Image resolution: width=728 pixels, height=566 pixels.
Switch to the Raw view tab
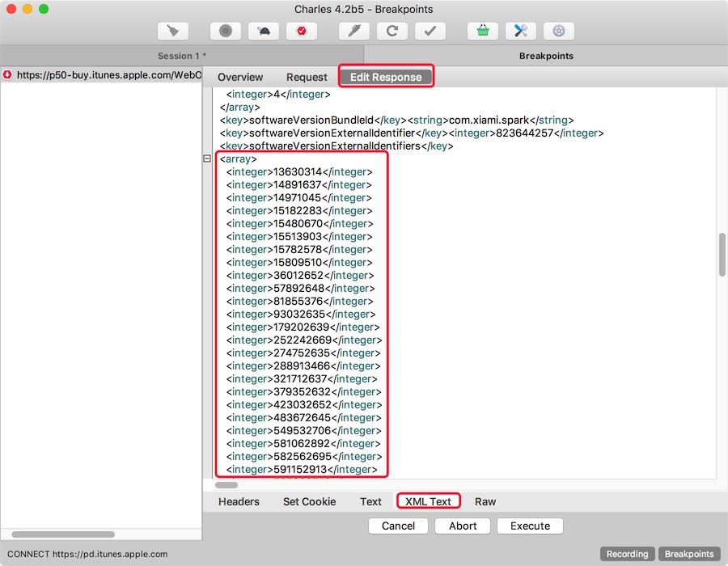tap(485, 501)
